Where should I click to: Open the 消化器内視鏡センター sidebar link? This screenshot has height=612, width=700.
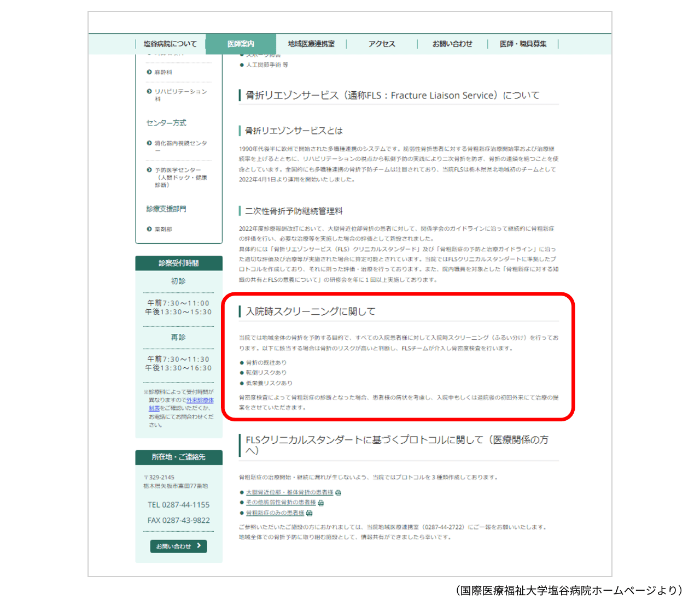[x=181, y=146]
